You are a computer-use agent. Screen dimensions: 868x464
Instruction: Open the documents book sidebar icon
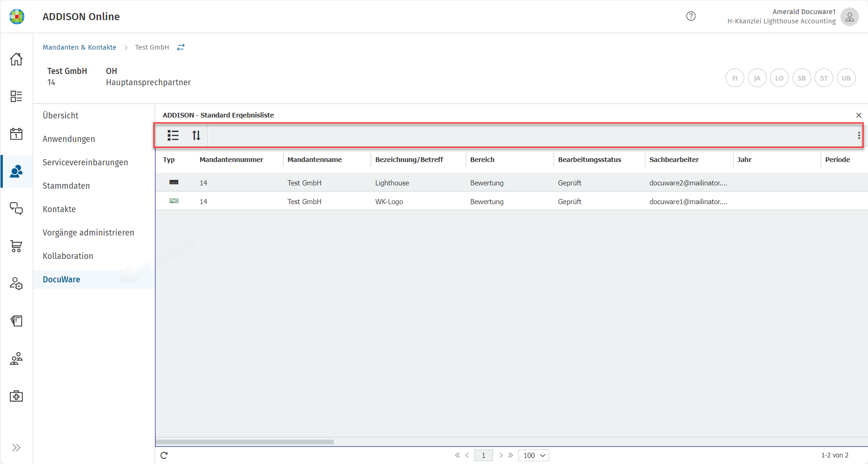pos(16,321)
